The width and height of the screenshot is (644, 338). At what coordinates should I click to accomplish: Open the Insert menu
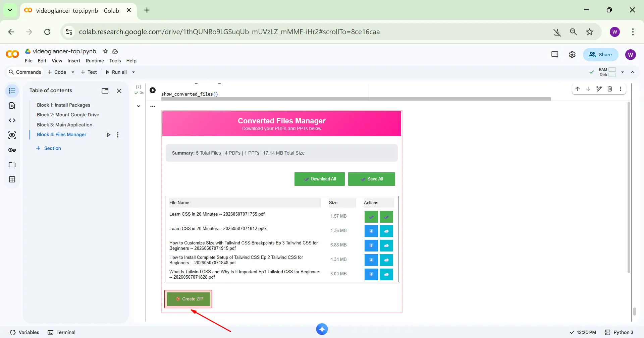tap(74, 61)
